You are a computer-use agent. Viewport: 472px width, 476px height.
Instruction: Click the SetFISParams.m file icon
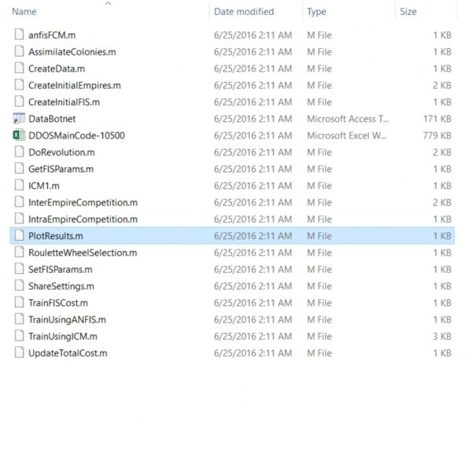tap(19, 268)
